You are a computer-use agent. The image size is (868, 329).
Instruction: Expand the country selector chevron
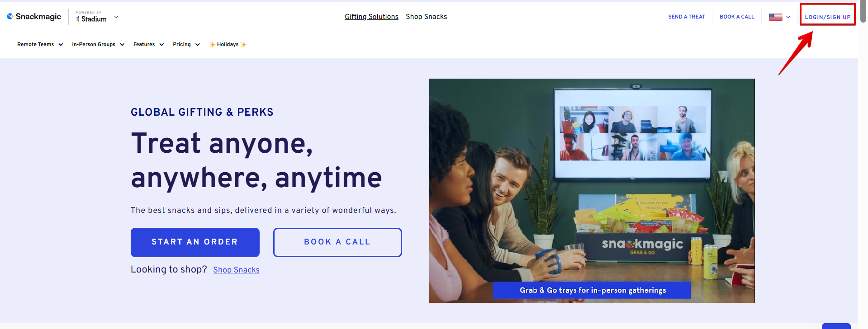pos(788,17)
